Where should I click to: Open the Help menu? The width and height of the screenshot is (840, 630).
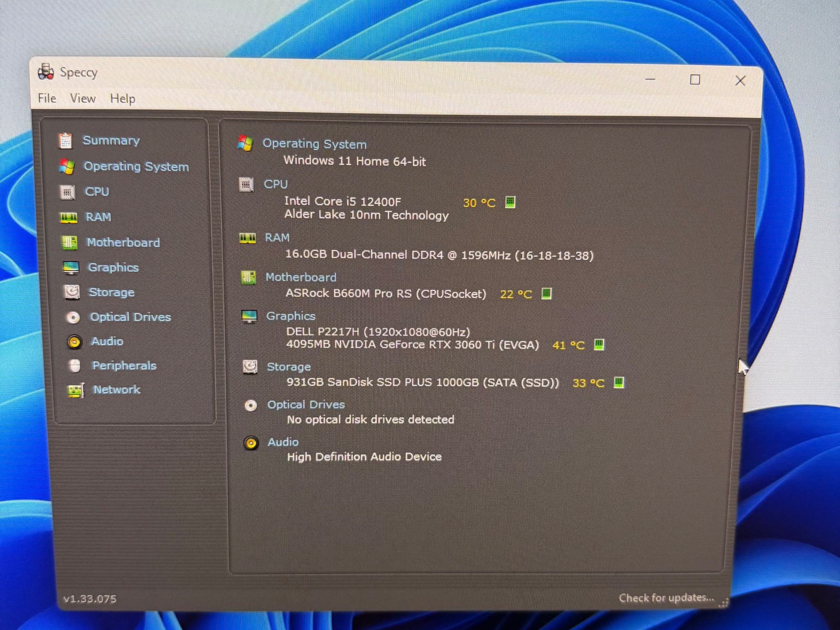tap(122, 99)
